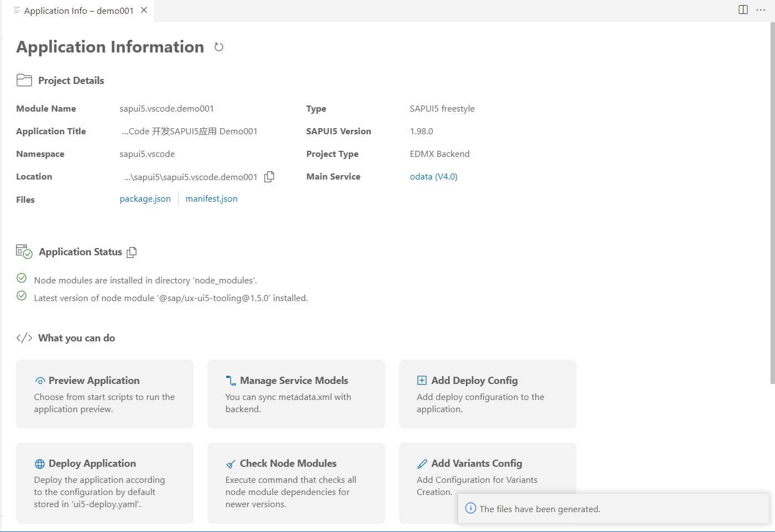Click the refresh icon beside Application Information
Viewport: 775px width, 532px height.
coord(219,47)
